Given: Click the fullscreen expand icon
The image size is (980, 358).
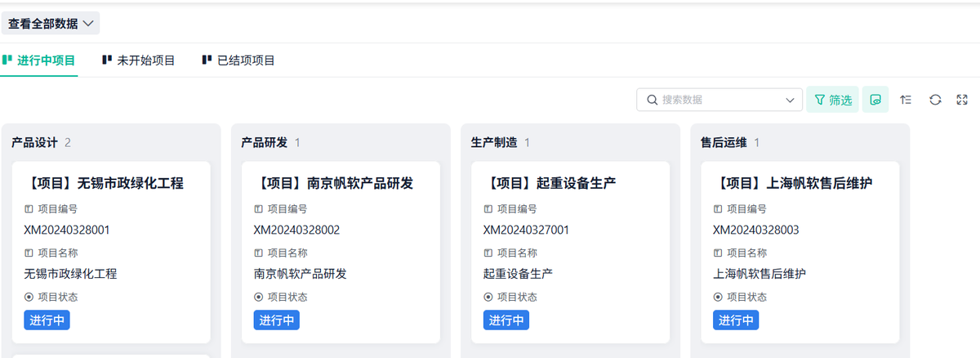Looking at the screenshot, I should tap(962, 100).
